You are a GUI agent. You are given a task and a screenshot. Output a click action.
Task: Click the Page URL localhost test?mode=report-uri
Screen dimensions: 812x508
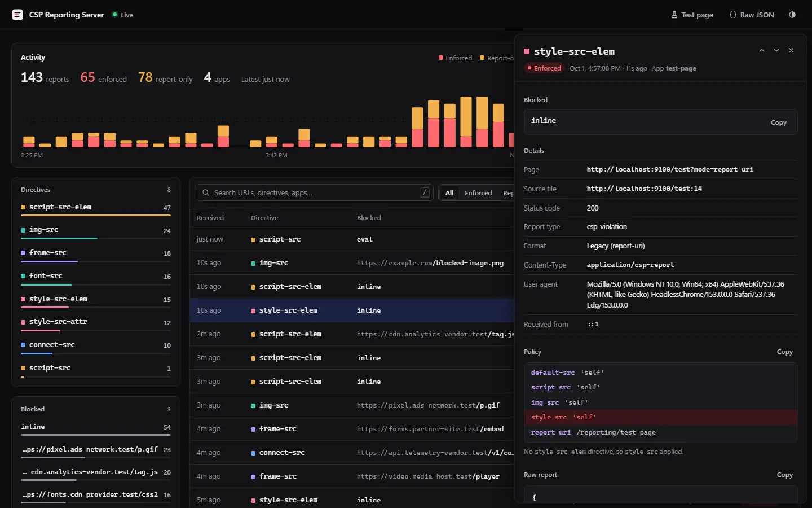coord(670,169)
